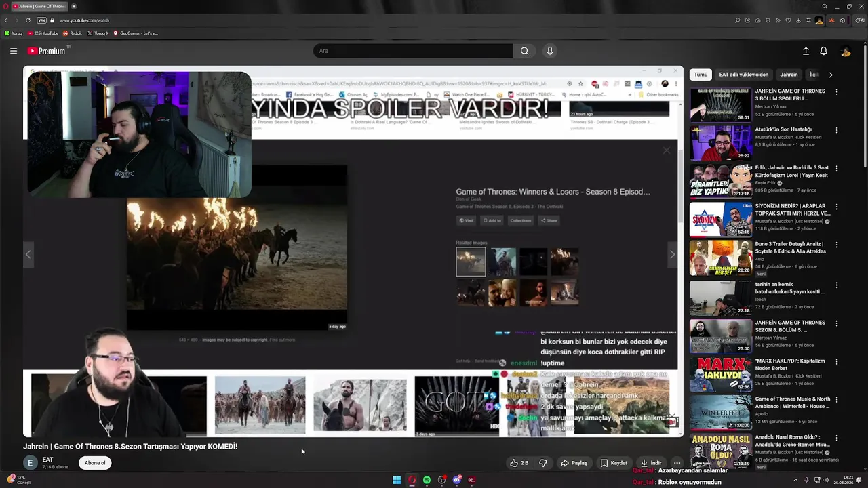
Task: Open options for 'tarihin en komik' video
Action: point(836,285)
